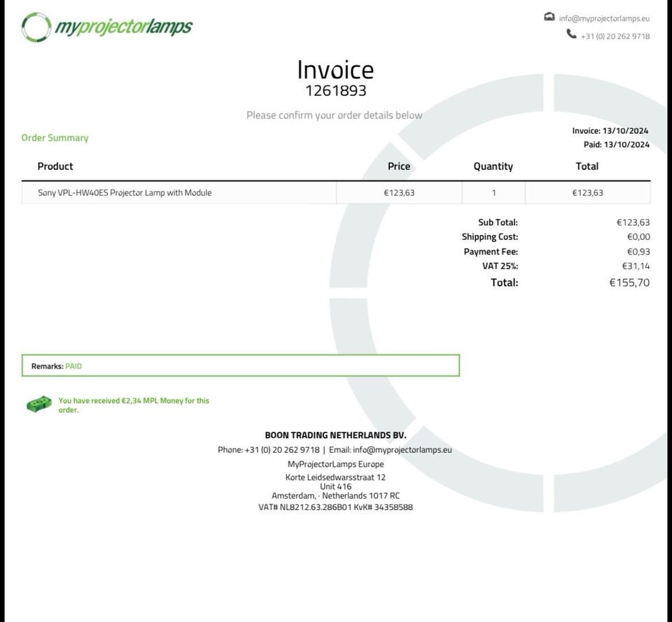
Task: Click the VAT value €31,14
Action: click(x=636, y=266)
